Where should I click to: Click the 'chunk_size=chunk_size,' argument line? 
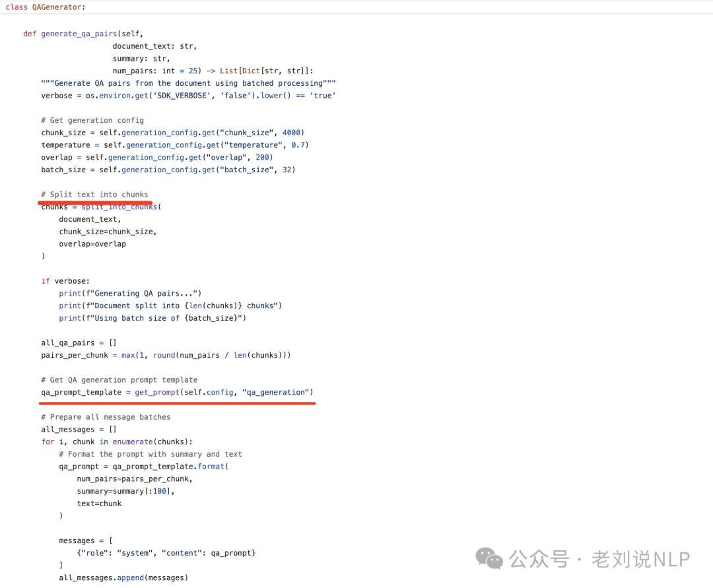(108, 232)
